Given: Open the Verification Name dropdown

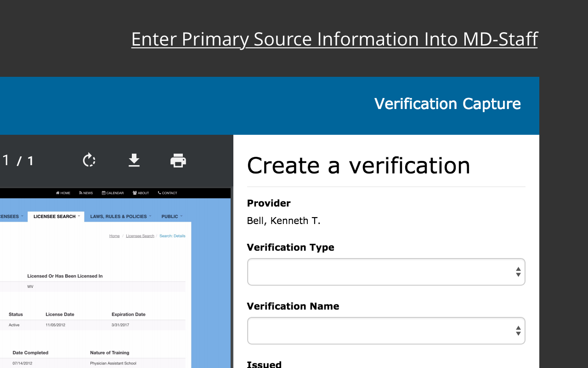Looking at the screenshot, I should tap(386, 331).
